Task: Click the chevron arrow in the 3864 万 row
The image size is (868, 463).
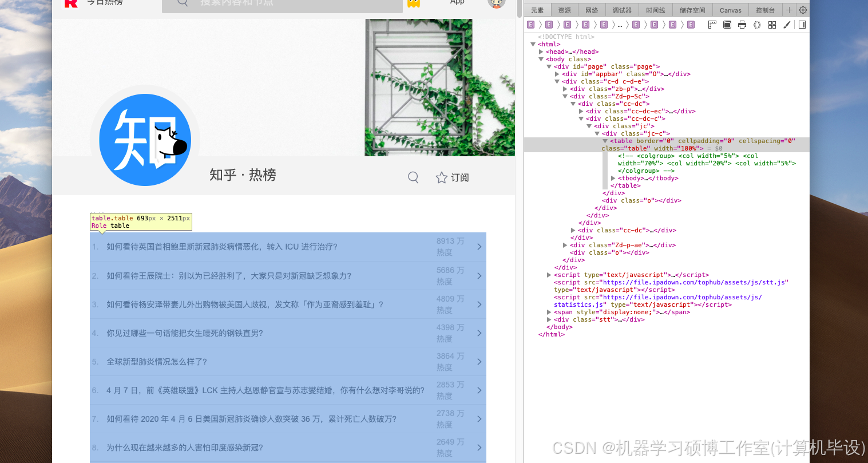Action: [479, 361]
